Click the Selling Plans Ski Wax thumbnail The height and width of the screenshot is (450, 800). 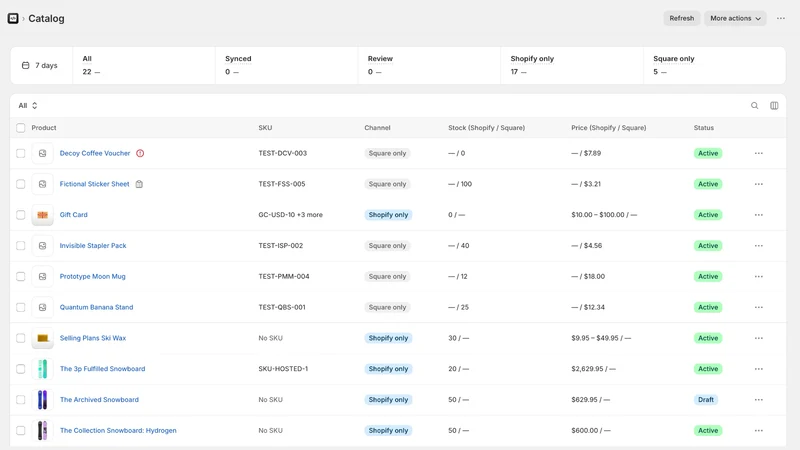(x=42, y=338)
